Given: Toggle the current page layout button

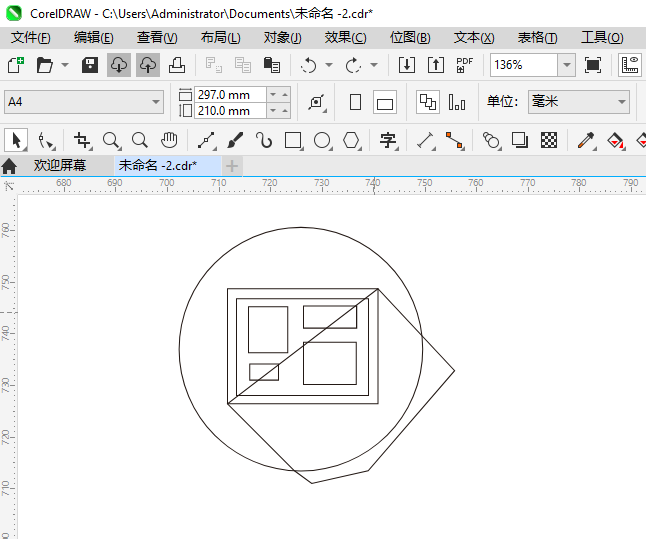Looking at the screenshot, I should click(457, 102).
